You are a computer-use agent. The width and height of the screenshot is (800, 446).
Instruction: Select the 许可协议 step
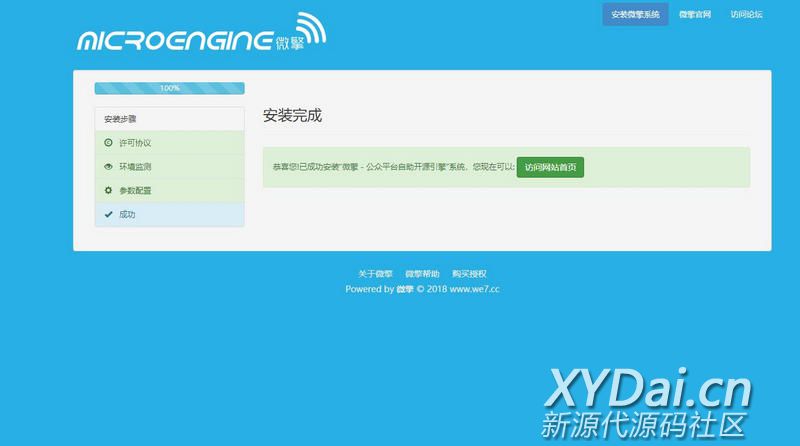click(169, 143)
